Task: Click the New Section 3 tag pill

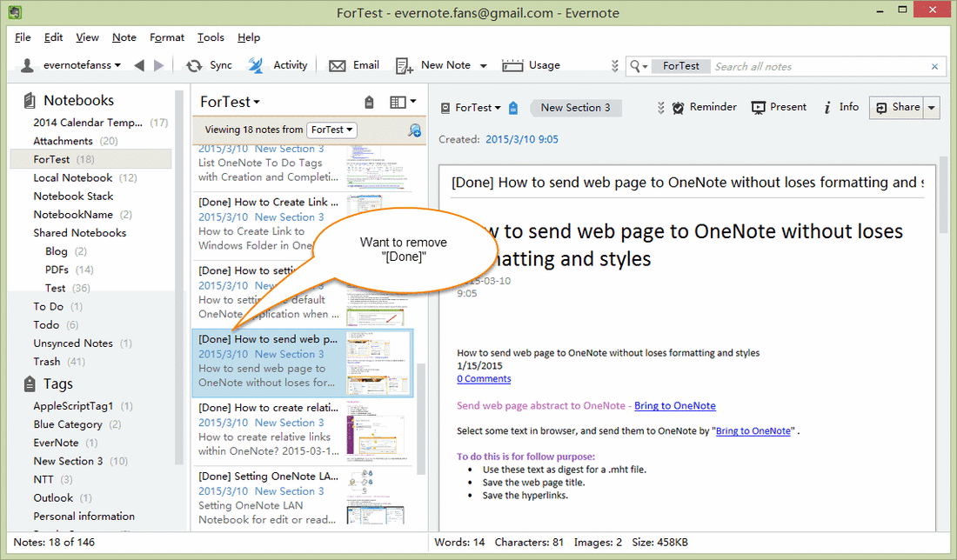Action: pyautogui.click(x=576, y=108)
